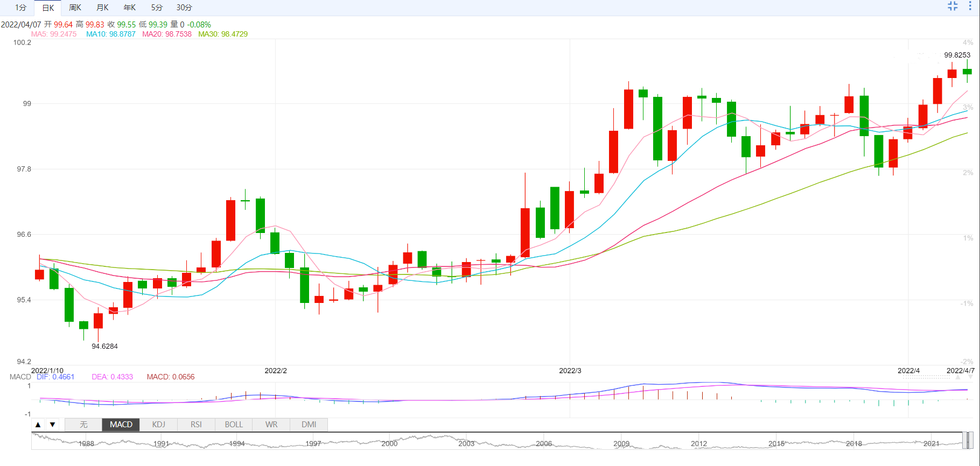This screenshot has height=466, width=980.
Task: Show the RSI indicator
Action: 196,425
